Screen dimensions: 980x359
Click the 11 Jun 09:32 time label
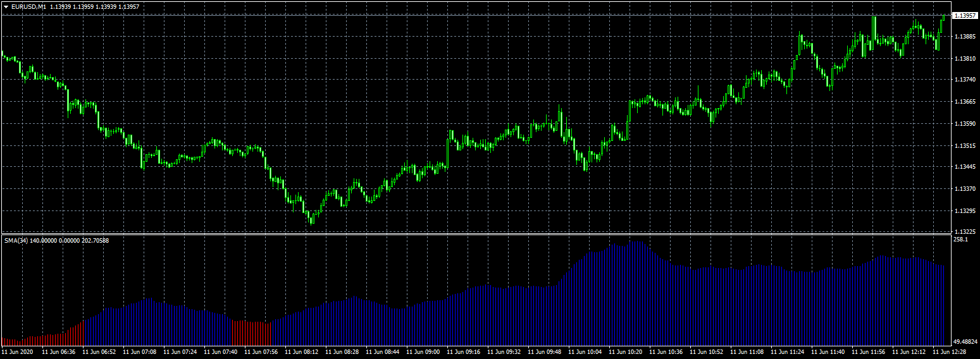coord(504,351)
